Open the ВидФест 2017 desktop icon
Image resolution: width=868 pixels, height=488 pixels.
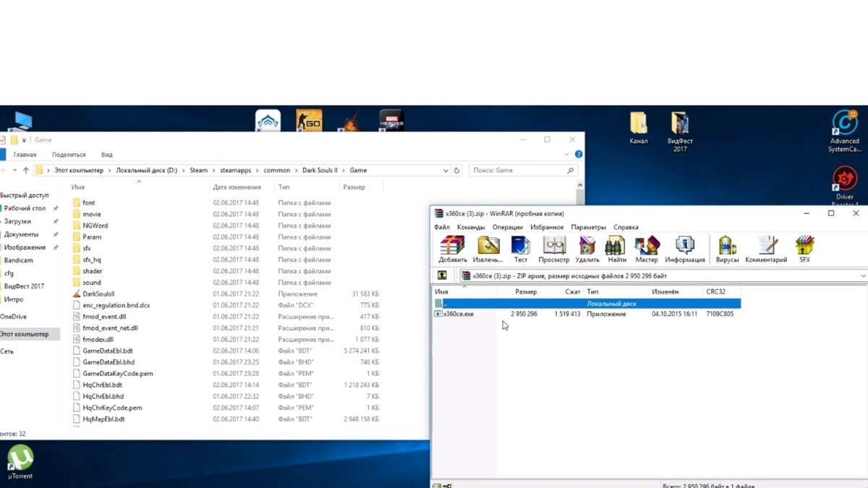tap(680, 132)
